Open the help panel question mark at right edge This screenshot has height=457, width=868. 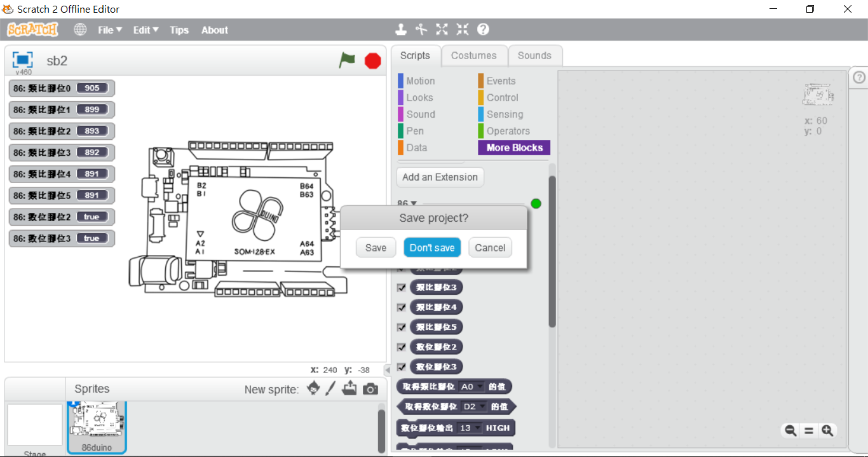coord(859,78)
